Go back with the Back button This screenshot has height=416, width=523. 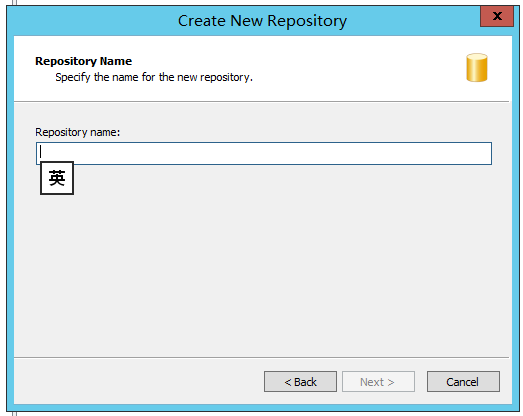[300, 382]
